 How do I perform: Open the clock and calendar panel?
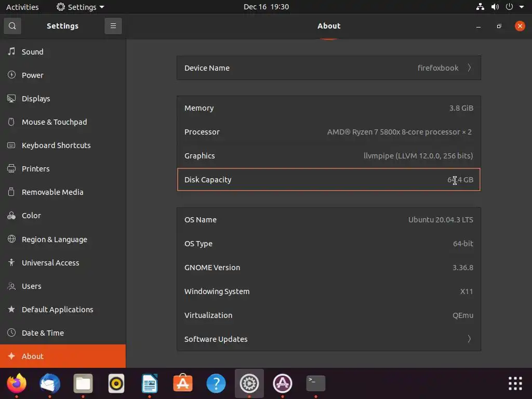267,7
